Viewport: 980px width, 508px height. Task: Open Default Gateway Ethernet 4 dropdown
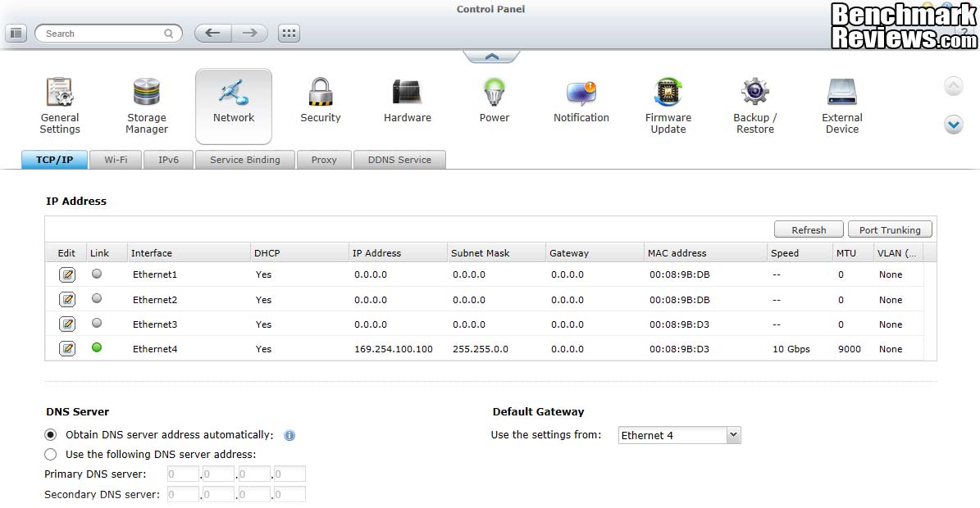click(679, 435)
